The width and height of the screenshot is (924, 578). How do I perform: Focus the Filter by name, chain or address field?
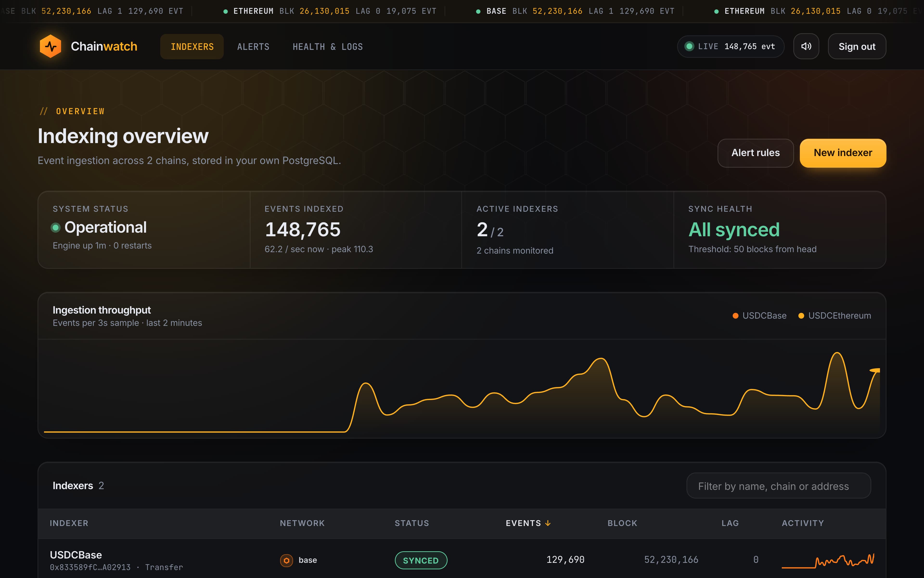778,486
